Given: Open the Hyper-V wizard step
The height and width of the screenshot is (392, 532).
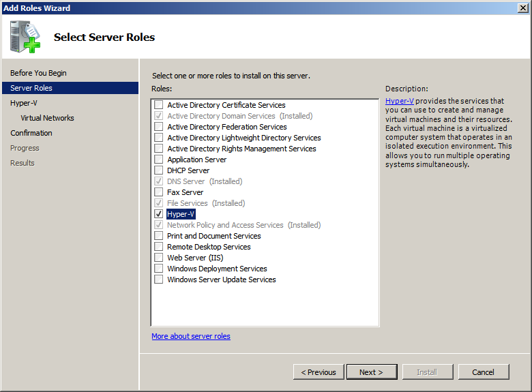Looking at the screenshot, I should click(24, 103).
